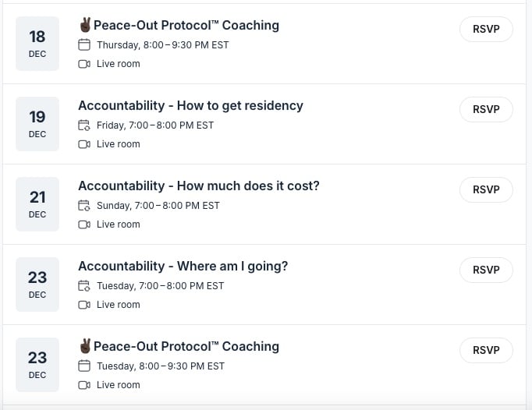Click calendar icon beside Tuesday, 8:00–9:30 PM
This screenshot has width=532, height=410.
(84, 366)
